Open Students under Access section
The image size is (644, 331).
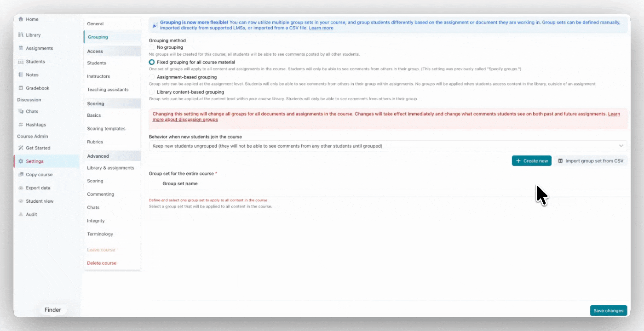click(x=97, y=63)
